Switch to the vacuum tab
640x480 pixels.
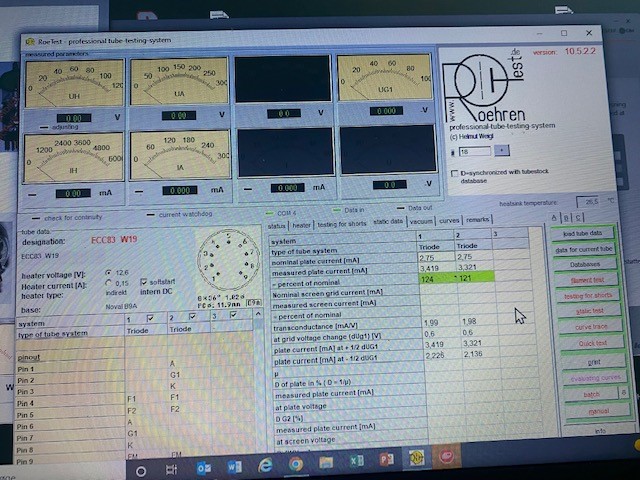click(421, 221)
